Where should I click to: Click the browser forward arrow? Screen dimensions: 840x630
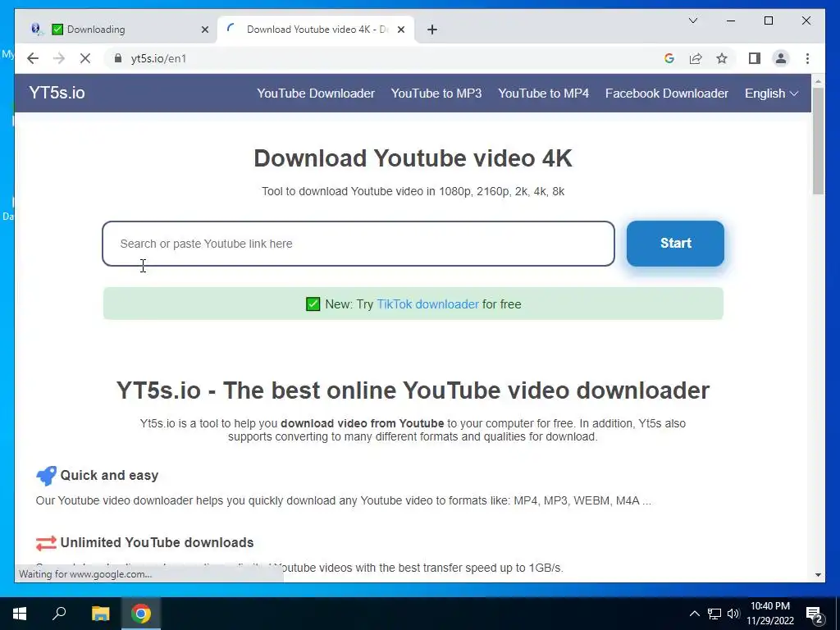point(59,58)
